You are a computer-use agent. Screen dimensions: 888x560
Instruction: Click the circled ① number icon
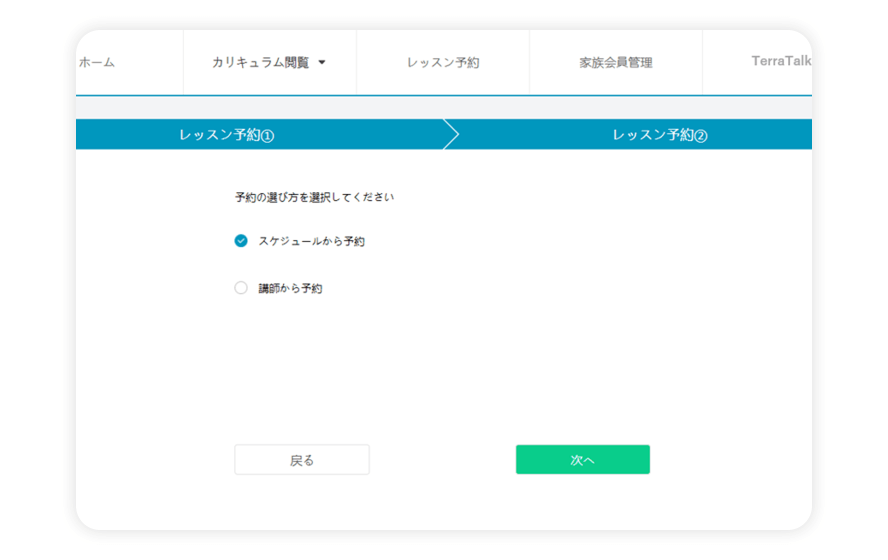[267, 136]
